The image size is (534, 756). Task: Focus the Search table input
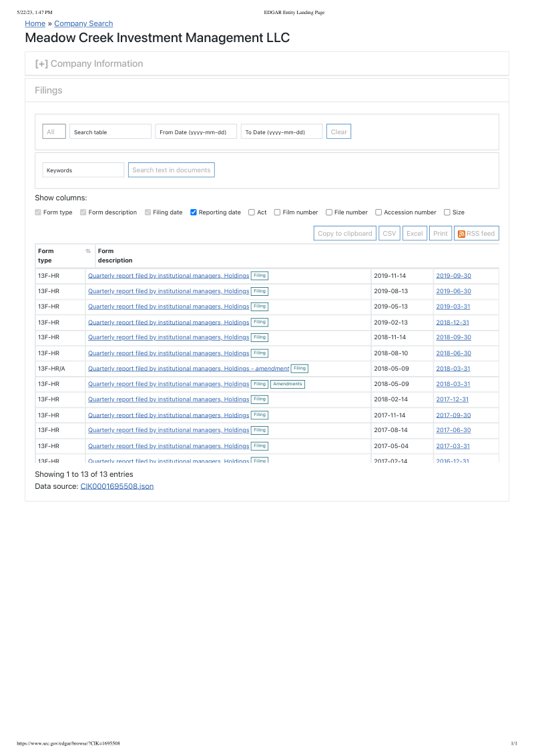[110, 132]
